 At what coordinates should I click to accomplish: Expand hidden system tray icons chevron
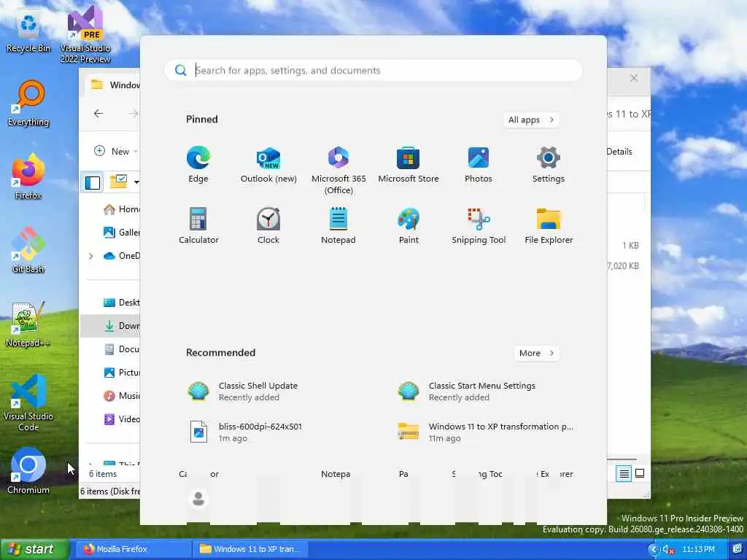pos(654,550)
